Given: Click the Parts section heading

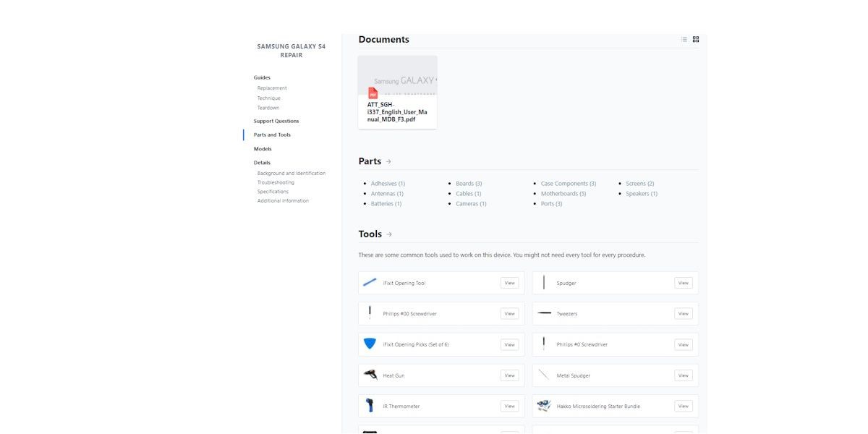Looking at the screenshot, I should pyautogui.click(x=370, y=161).
